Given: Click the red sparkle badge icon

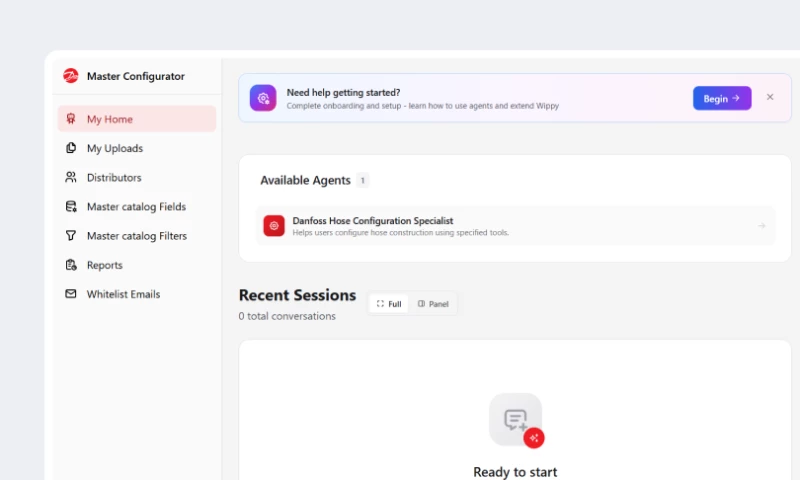Looking at the screenshot, I should pos(534,438).
